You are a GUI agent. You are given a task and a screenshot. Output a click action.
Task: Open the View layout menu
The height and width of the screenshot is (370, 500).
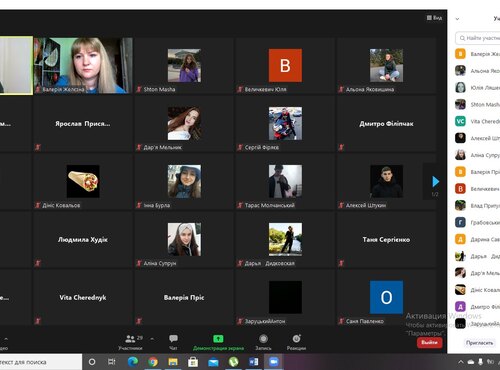[434, 18]
